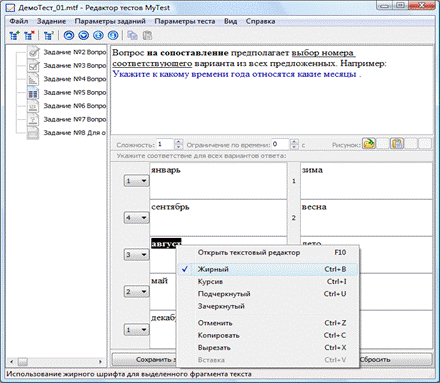The height and width of the screenshot is (383, 440).
Task: Increase Сложность value with stepper arrow
Action: coord(179,142)
